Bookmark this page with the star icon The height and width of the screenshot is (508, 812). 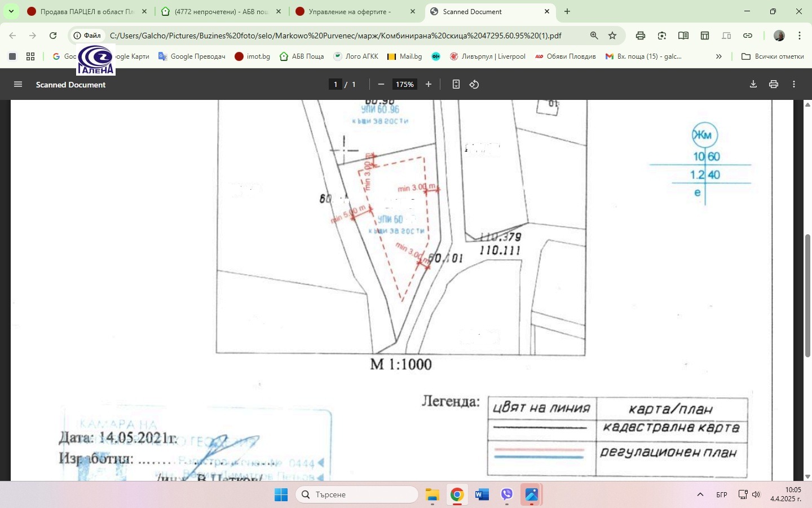click(x=612, y=36)
